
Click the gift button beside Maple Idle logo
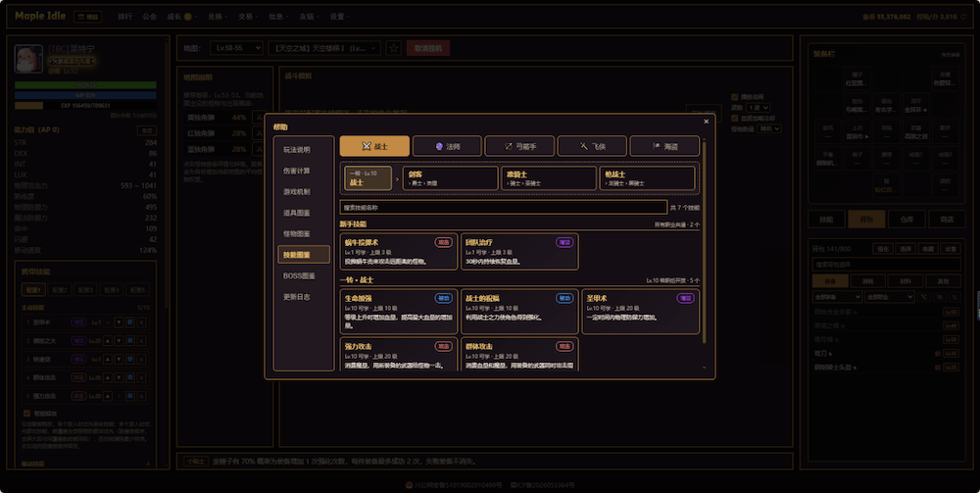coord(87,17)
